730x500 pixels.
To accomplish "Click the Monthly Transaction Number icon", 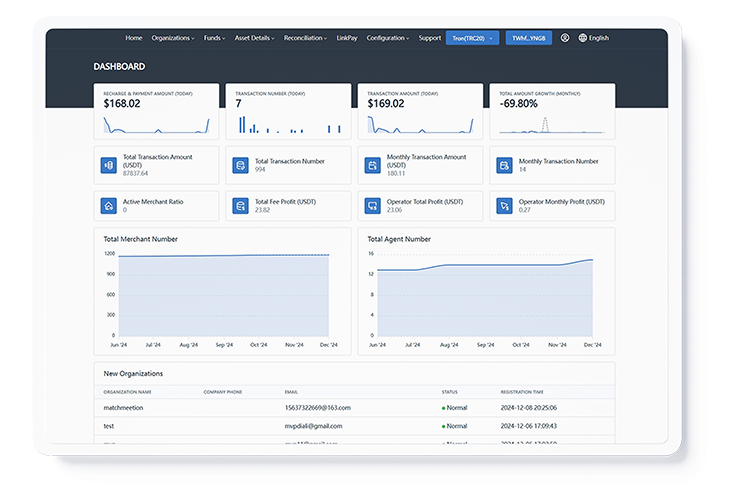I will (x=504, y=165).
